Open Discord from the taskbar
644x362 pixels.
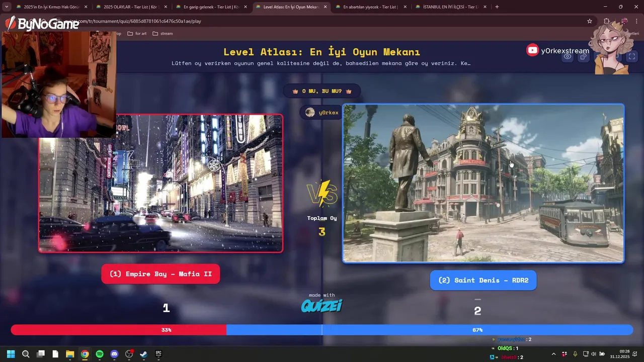click(x=114, y=354)
